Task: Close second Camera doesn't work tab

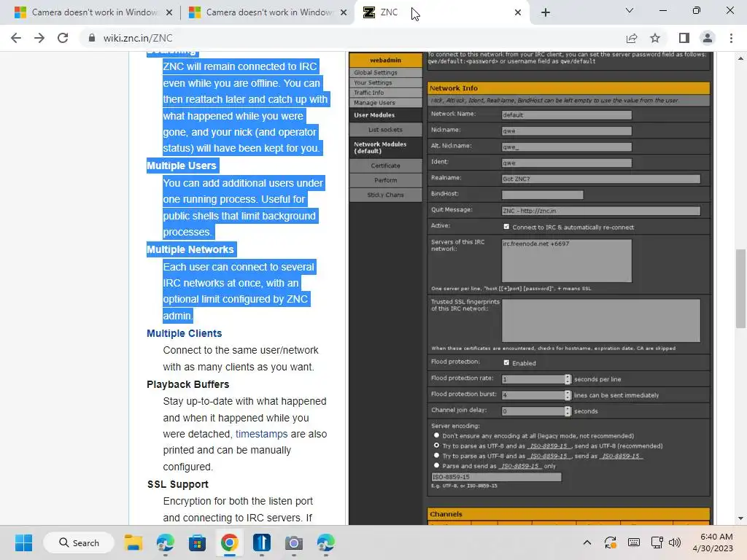Action: pyautogui.click(x=344, y=12)
